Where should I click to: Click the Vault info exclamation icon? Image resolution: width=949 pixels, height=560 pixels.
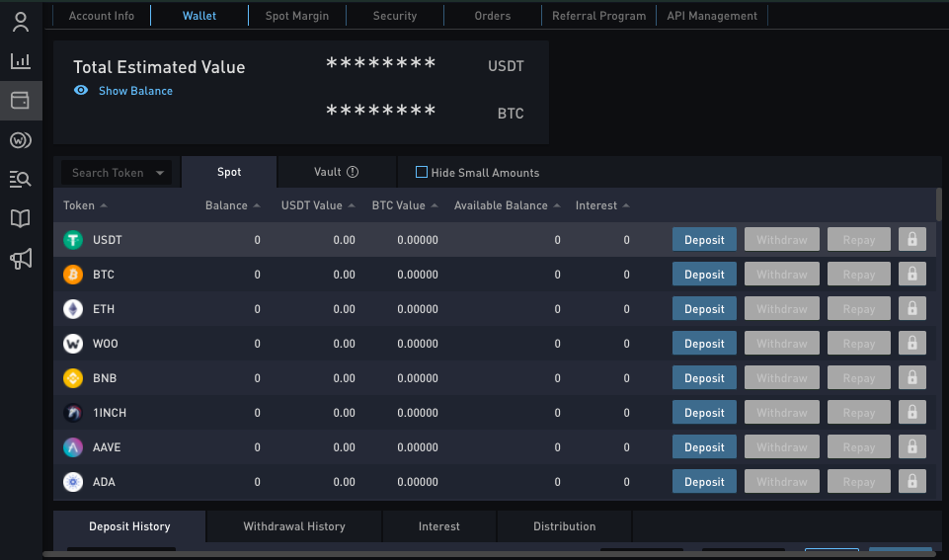(x=353, y=172)
